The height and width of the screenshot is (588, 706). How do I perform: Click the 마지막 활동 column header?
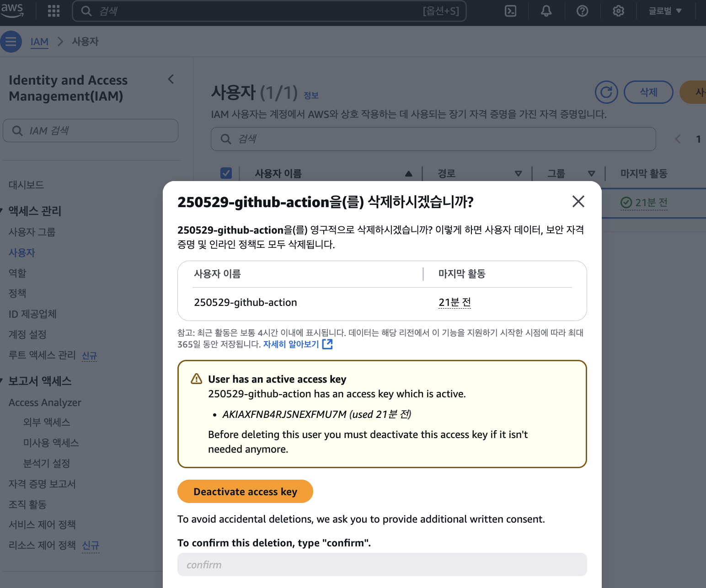644,174
